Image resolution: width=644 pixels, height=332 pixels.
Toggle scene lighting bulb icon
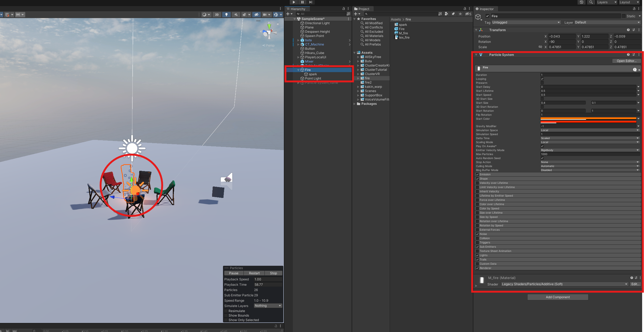coord(226,15)
